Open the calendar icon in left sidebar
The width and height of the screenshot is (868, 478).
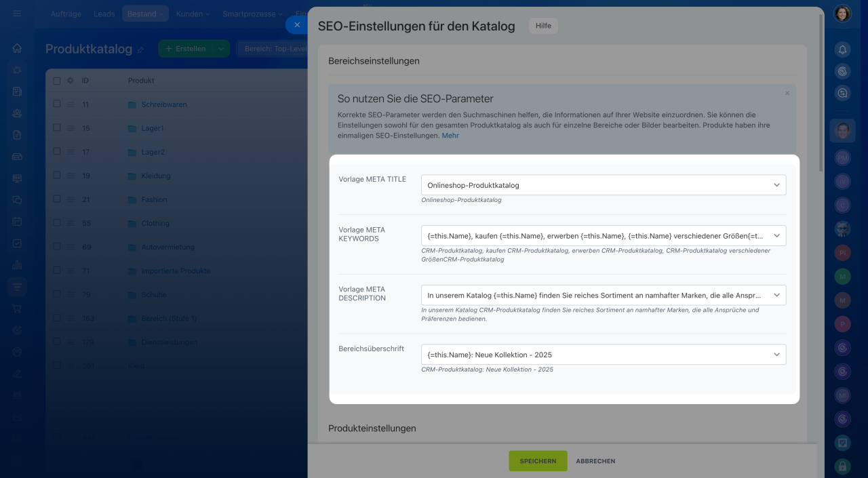click(17, 222)
